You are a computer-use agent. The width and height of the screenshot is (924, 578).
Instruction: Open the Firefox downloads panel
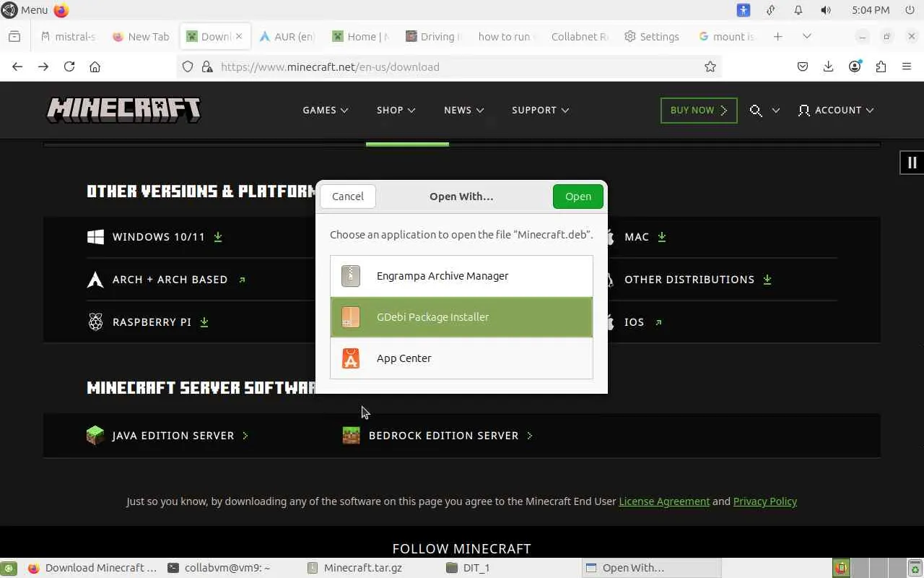(829, 66)
